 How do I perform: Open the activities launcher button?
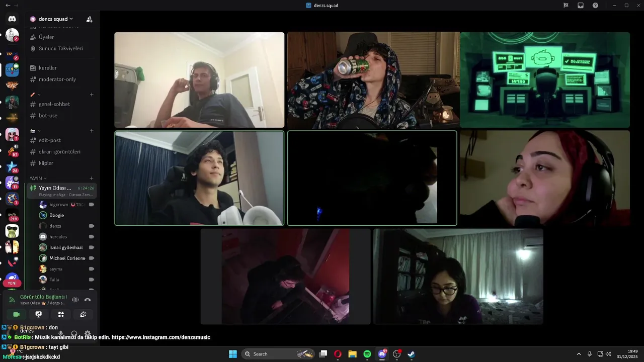click(x=61, y=314)
